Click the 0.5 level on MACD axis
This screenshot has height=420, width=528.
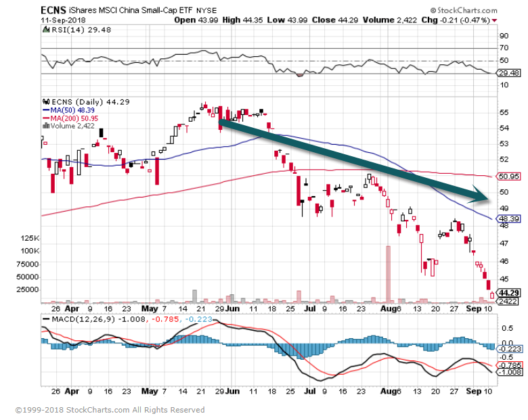point(506,329)
